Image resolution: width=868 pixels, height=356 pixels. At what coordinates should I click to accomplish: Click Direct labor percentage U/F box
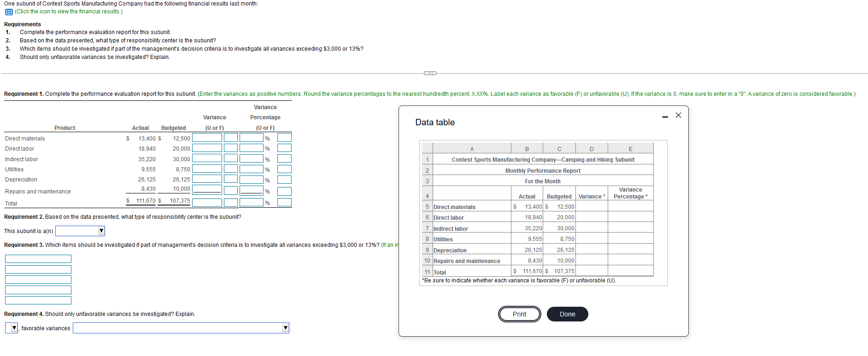(x=284, y=148)
